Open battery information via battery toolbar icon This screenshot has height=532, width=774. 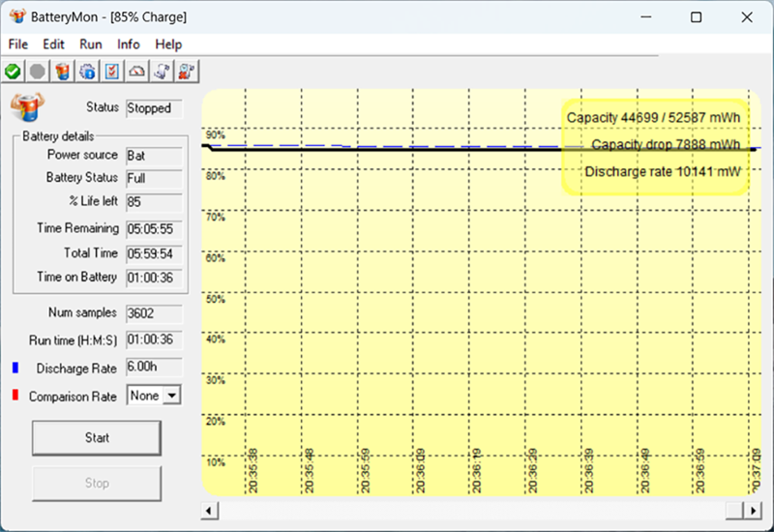(x=63, y=72)
